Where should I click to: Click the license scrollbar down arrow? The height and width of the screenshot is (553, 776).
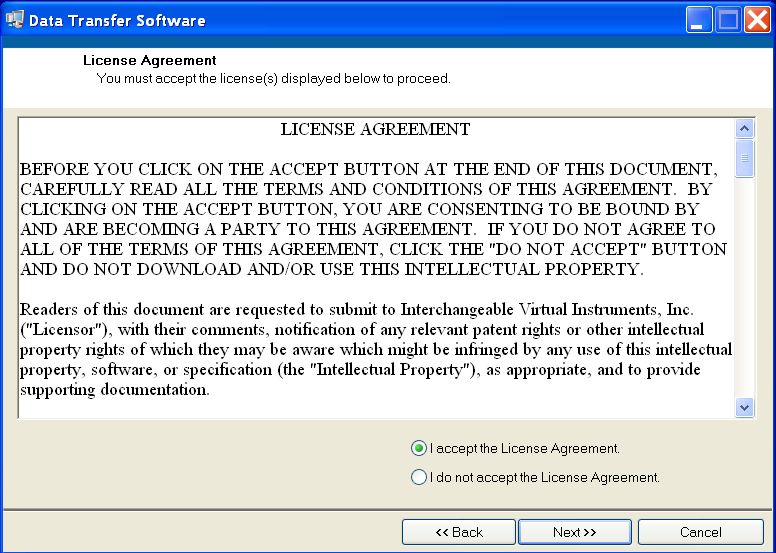coord(744,408)
